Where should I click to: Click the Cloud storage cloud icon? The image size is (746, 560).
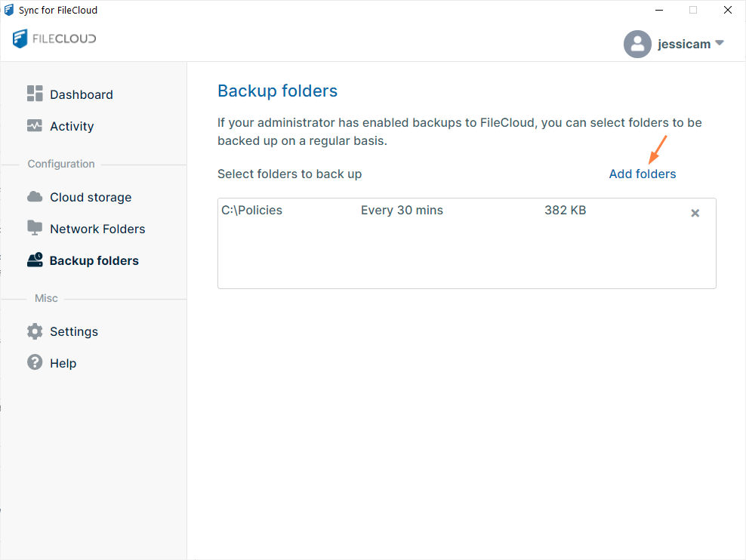click(x=35, y=197)
